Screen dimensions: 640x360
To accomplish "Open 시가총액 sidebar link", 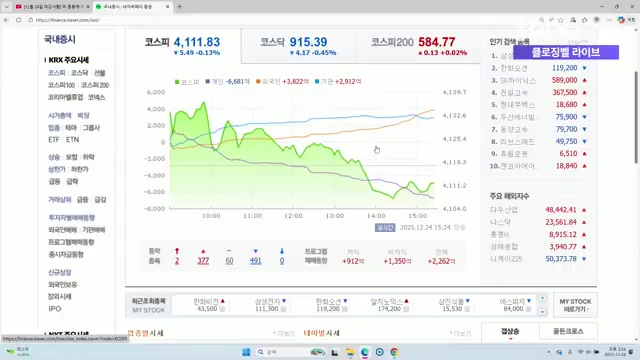I will [x=60, y=116].
